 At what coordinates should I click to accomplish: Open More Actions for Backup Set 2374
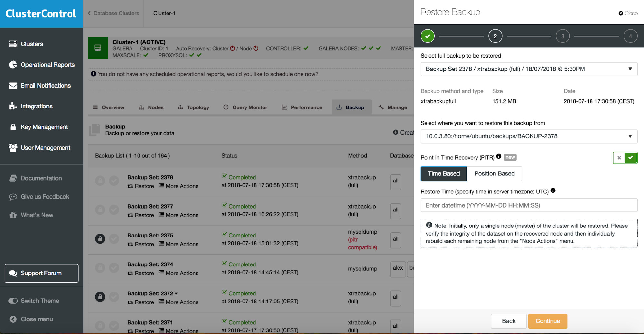point(178,273)
